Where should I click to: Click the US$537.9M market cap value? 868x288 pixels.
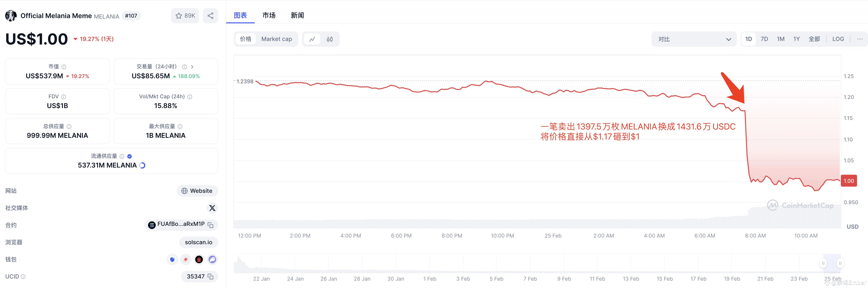[x=44, y=76]
